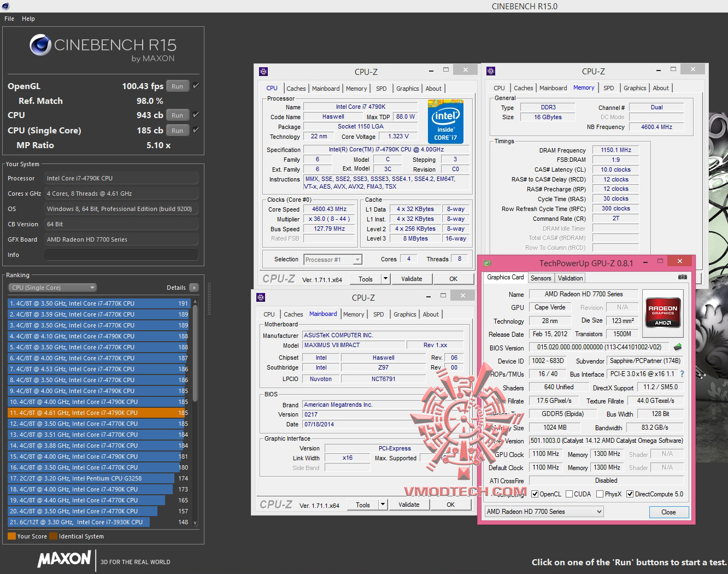Click the GFX Board field in Your System

click(121, 239)
